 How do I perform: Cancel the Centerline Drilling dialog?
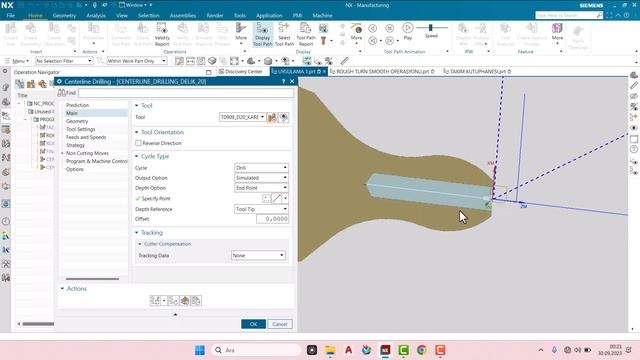click(x=280, y=324)
